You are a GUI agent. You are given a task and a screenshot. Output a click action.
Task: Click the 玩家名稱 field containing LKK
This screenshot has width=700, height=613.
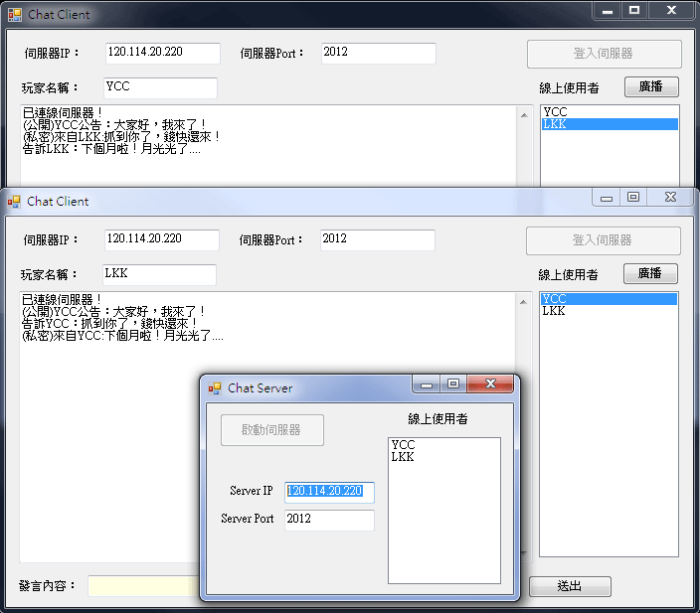click(x=160, y=274)
